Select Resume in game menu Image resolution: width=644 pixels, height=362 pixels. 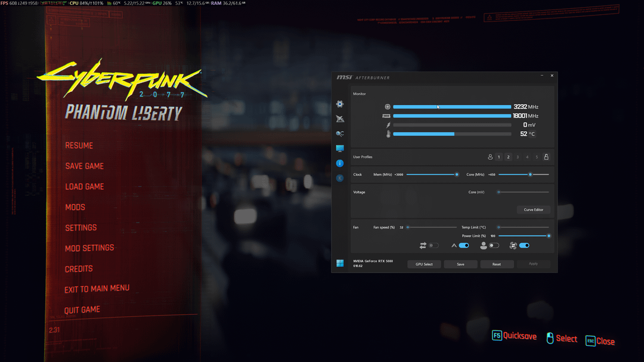click(79, 146)
